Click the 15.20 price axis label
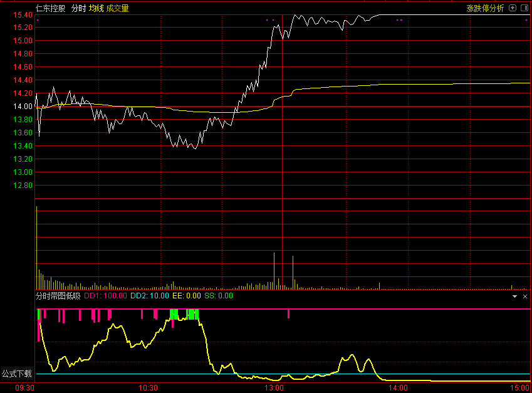This screenshot has height=393, width=532. (x=23, y=28)
